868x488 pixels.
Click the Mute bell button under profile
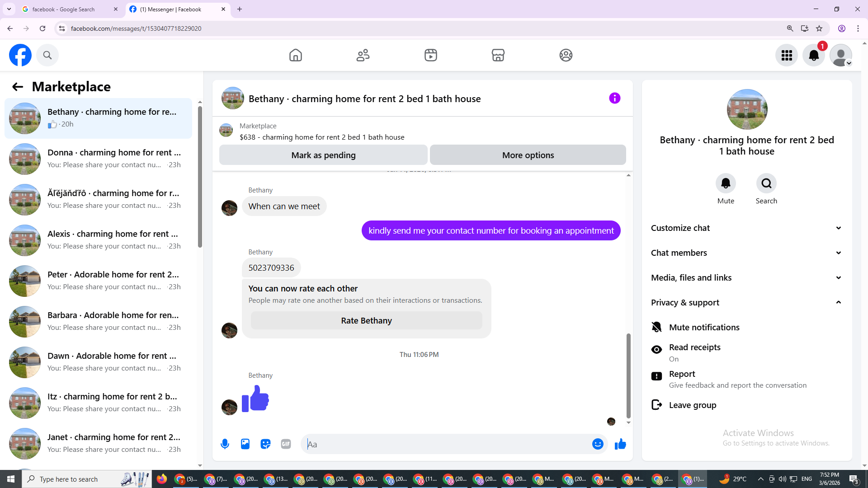pyautogui.click(x=726, y=183)
